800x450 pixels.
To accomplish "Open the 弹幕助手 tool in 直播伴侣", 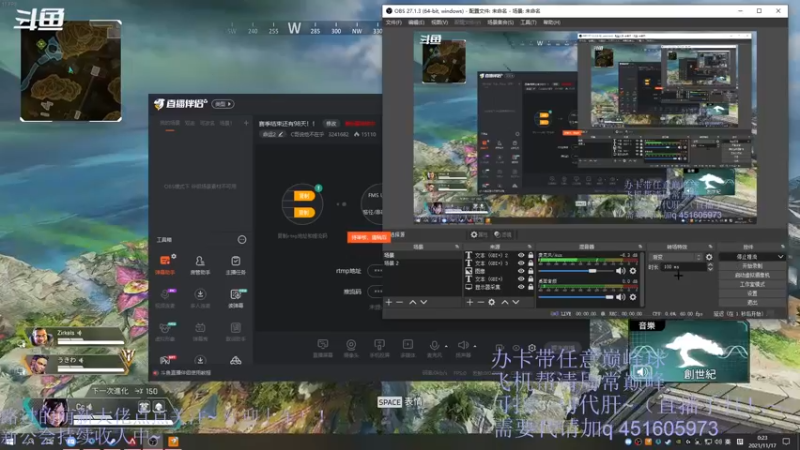I will click(x=165, y=265).
